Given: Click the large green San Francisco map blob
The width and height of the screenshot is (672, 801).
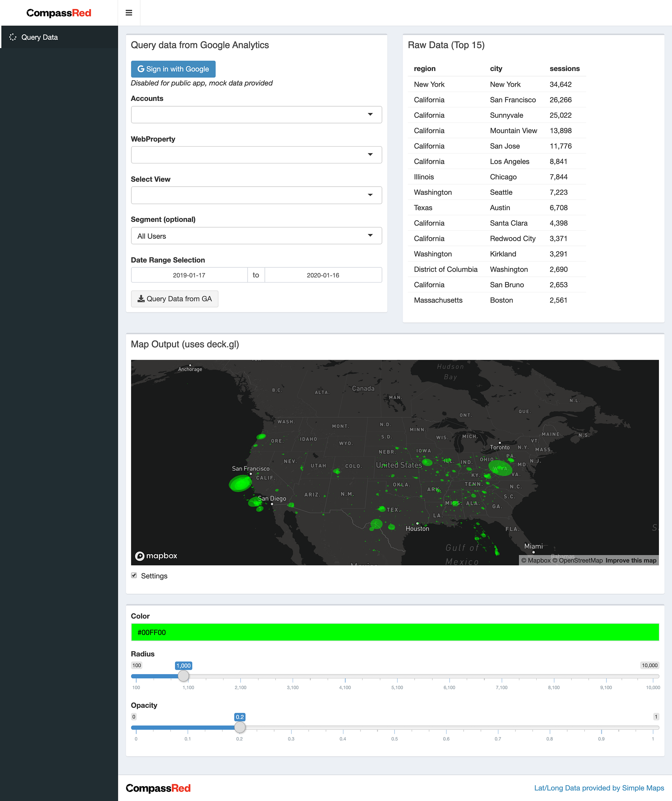Looking at the screenshot, I should (240, 483).
